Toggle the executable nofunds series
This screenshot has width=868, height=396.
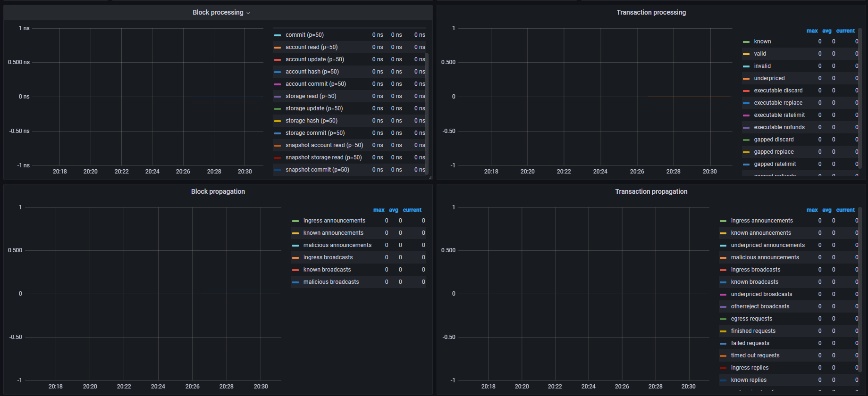coord(779,127)
